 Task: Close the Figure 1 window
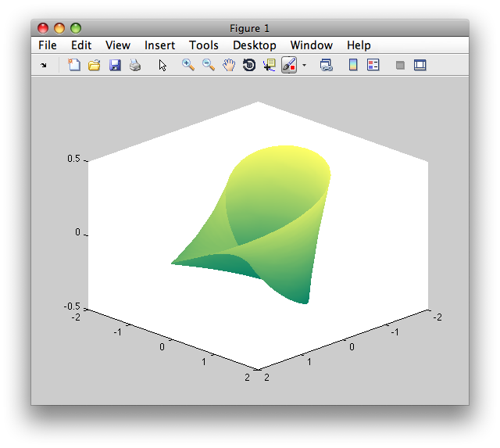click(x=43, y=28)
